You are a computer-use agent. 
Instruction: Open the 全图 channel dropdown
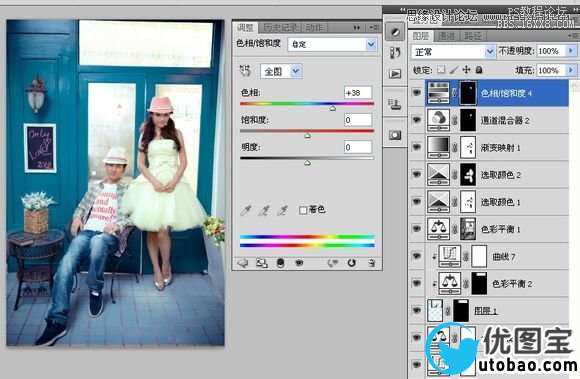pyautogui.click(x=281, y=71)
